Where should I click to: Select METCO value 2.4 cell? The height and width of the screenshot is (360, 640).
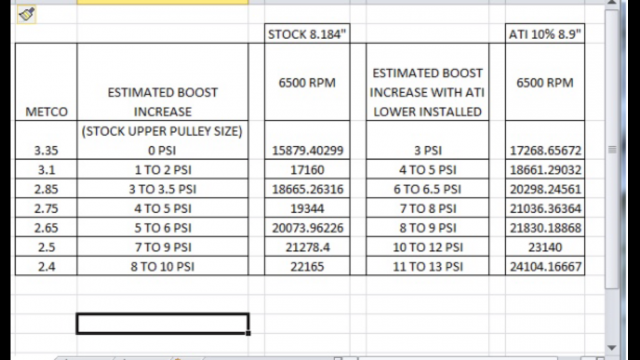coord(46,266)
